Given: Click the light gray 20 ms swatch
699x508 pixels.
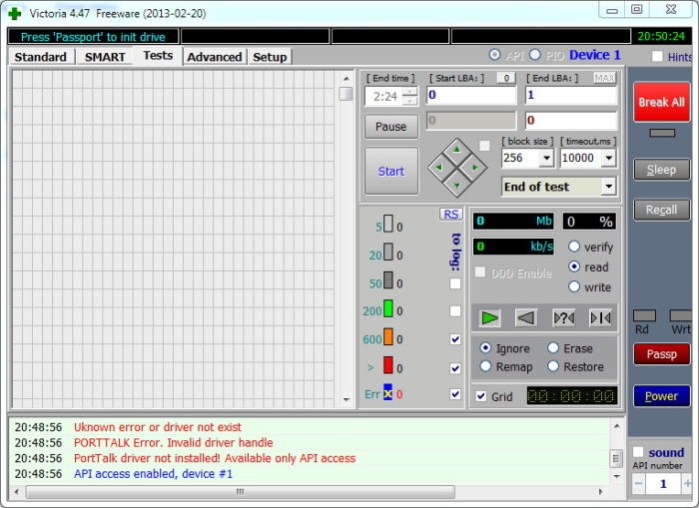Looking at the screenshot, I should click(x=388, y=252).
